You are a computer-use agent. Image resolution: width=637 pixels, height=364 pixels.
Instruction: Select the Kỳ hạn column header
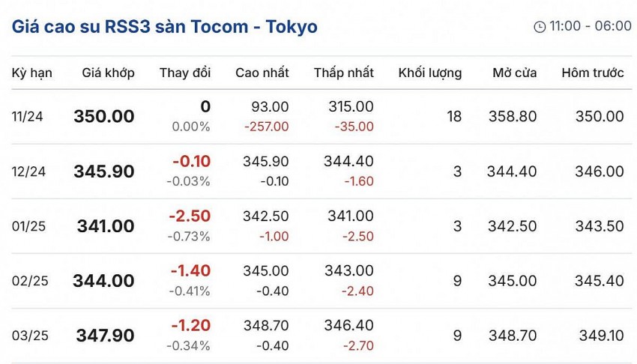click(31, 73)
